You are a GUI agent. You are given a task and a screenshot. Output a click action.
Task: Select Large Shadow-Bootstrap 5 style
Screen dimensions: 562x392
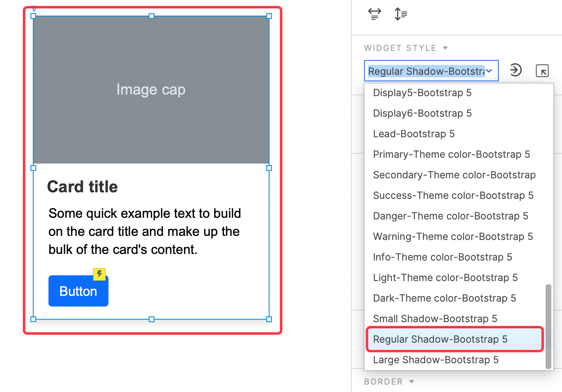[435, 360]
